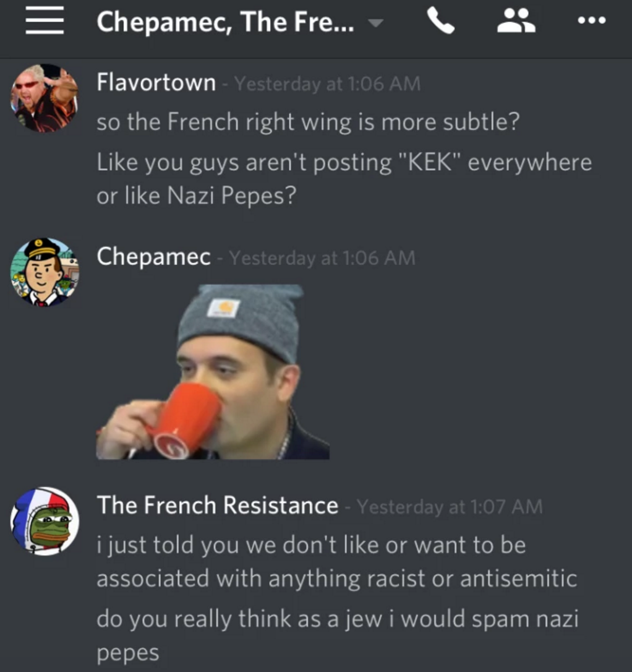This screenshot has height=672, width=632.
Task: Click the 1:07 AM timestamp
Action: coord(450,507)
